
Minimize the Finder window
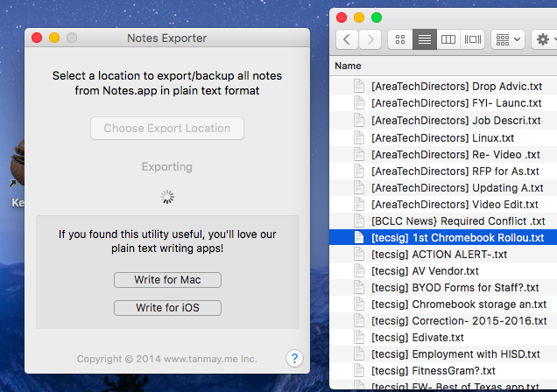pos(359,17)
